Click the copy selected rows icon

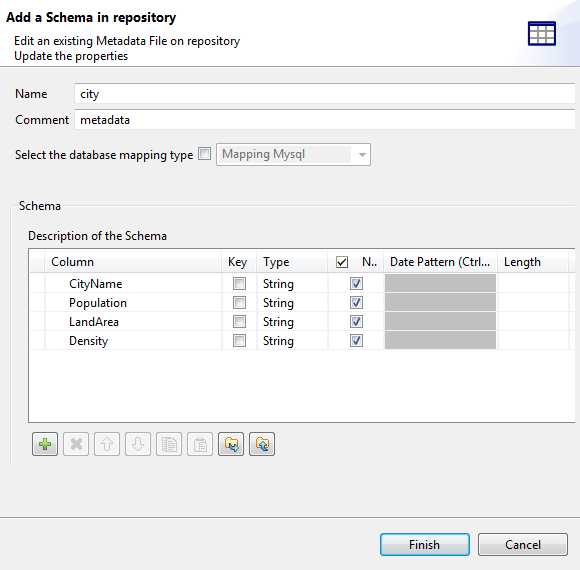(x=169, y=444)
